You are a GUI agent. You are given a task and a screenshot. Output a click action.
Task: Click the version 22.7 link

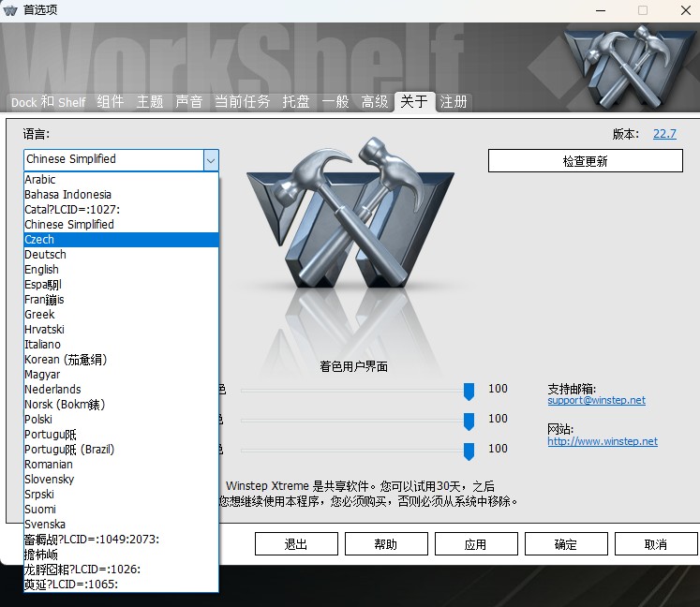tap(664, 134)
